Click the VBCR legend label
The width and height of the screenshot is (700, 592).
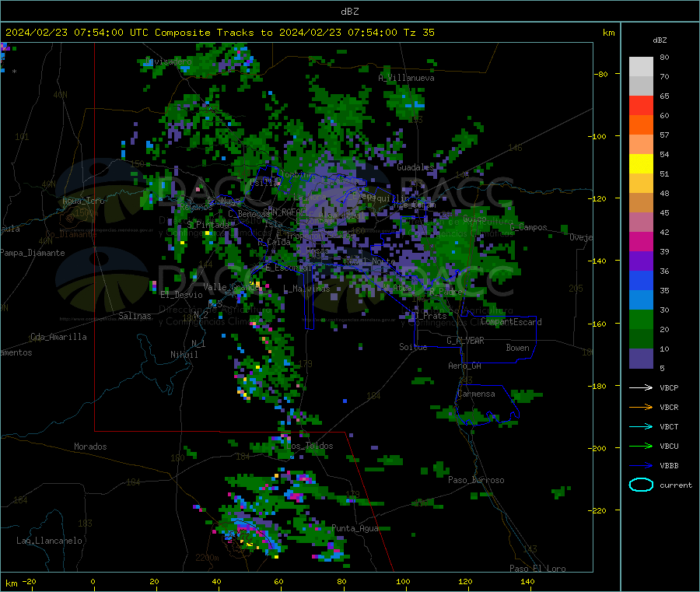669,407
